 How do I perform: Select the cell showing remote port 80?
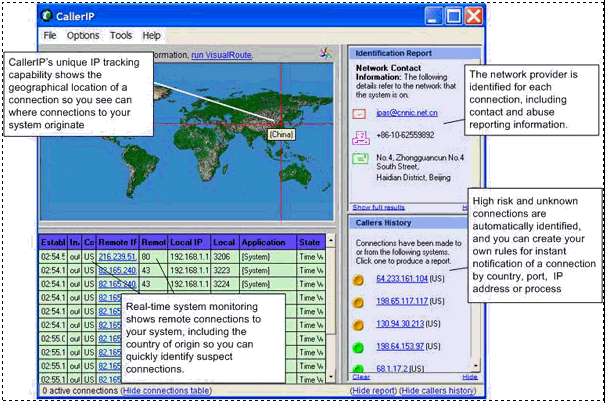coord(154,257)
